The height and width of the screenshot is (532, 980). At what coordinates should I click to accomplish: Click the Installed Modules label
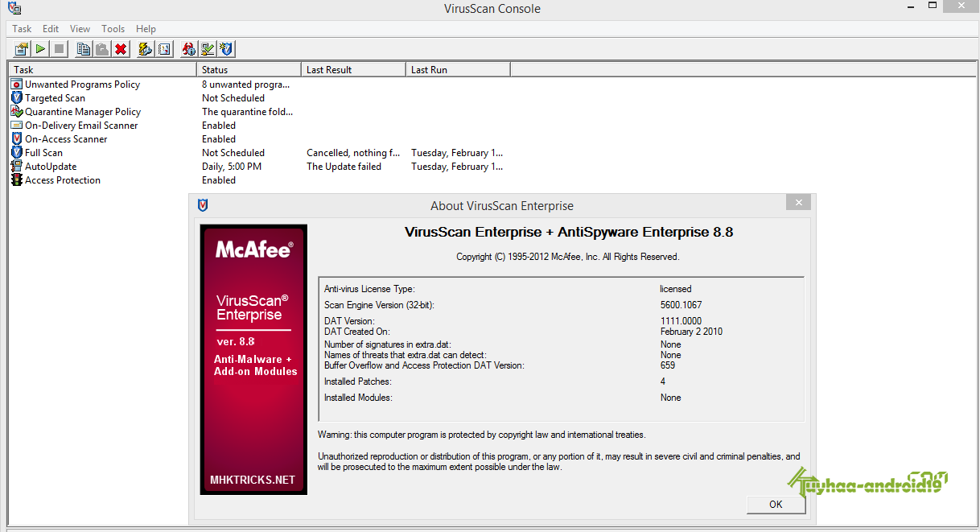(x=358, y=398)
